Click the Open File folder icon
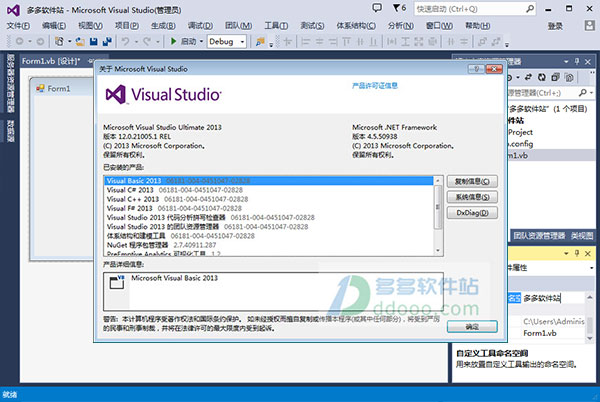 [x=80, y=41]
